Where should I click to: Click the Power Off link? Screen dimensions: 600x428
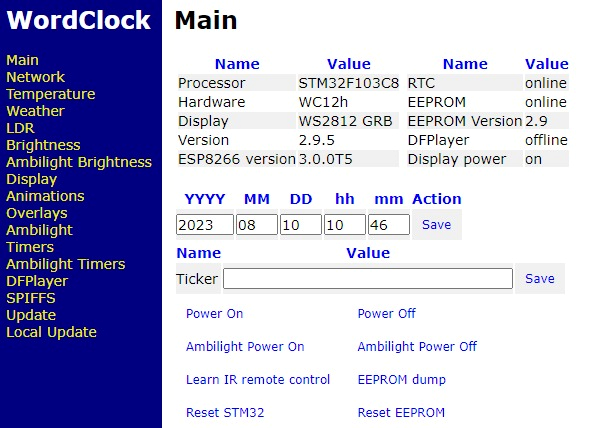point(386,314)
